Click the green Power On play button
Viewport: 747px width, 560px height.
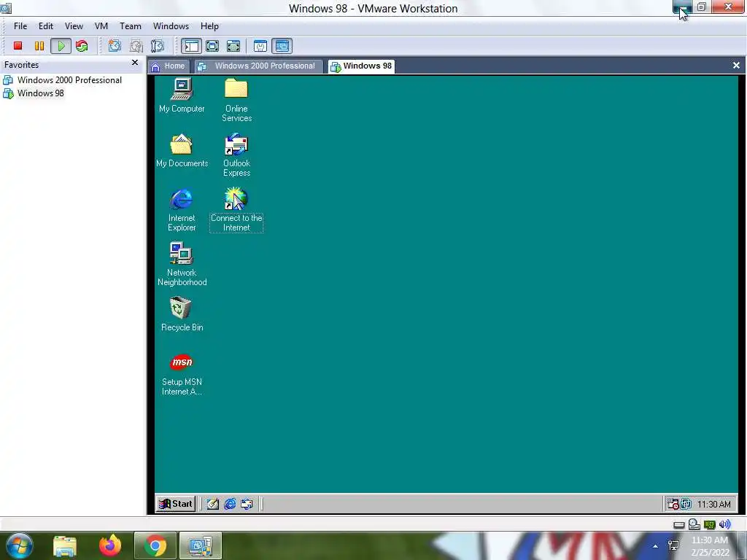(x=61, y=46)
